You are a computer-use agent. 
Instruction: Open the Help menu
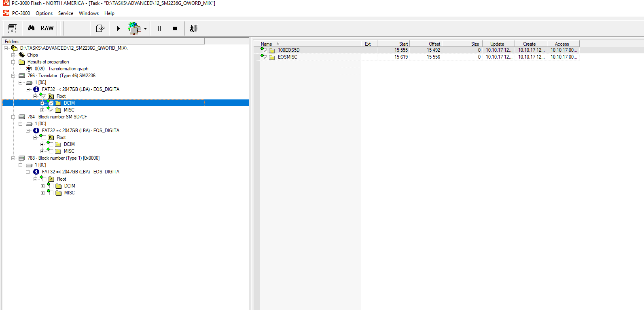pos(109,13)
